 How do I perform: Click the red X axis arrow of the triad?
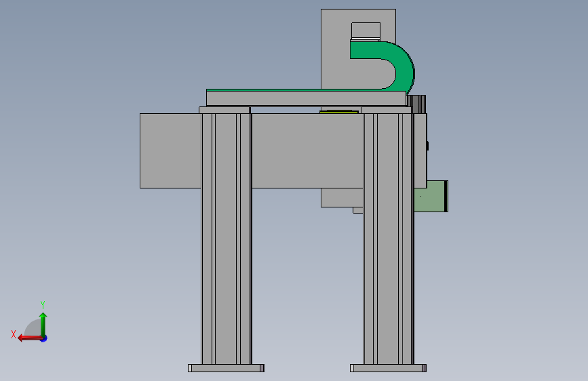tap(29, 338)
